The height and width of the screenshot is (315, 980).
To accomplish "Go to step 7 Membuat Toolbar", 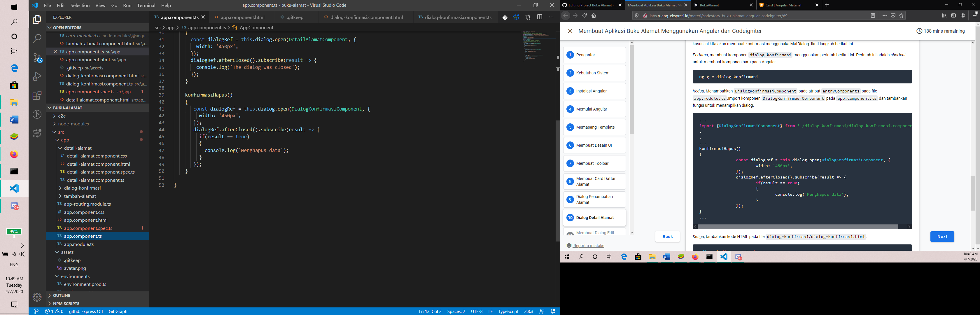I will click(x=594, y=163).
